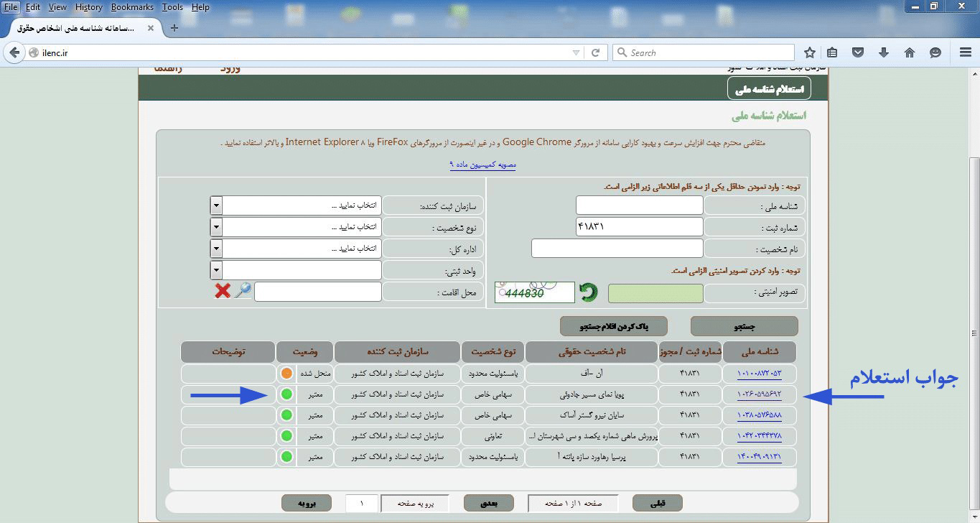Click the search magnifier in browser search box
Image resolution: width=980 pixels, height=523 pixels.
[x=621, y=52]
